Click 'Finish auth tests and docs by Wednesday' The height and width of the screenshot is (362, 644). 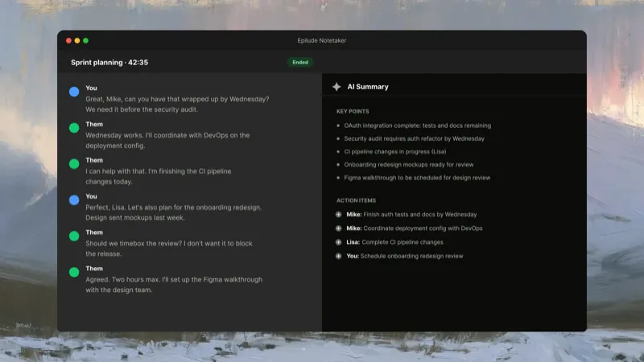tap(419, 214)
